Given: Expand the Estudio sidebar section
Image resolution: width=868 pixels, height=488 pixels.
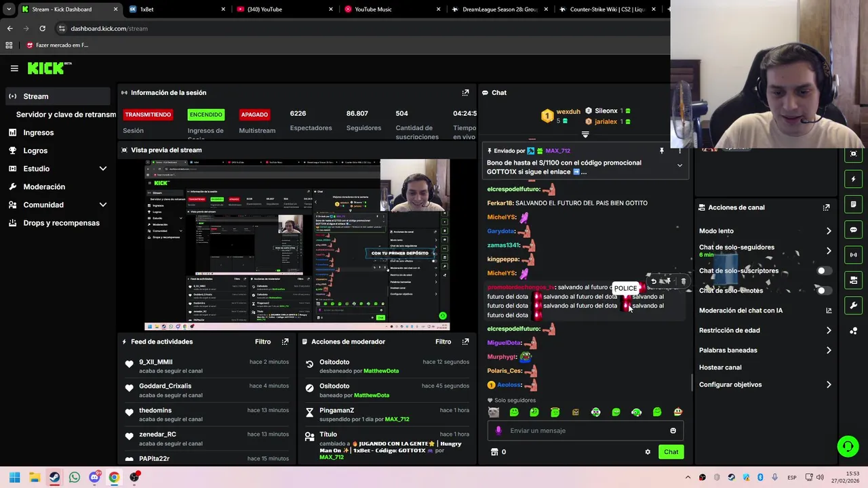Looking at the screenshot, I should (103, 168).
